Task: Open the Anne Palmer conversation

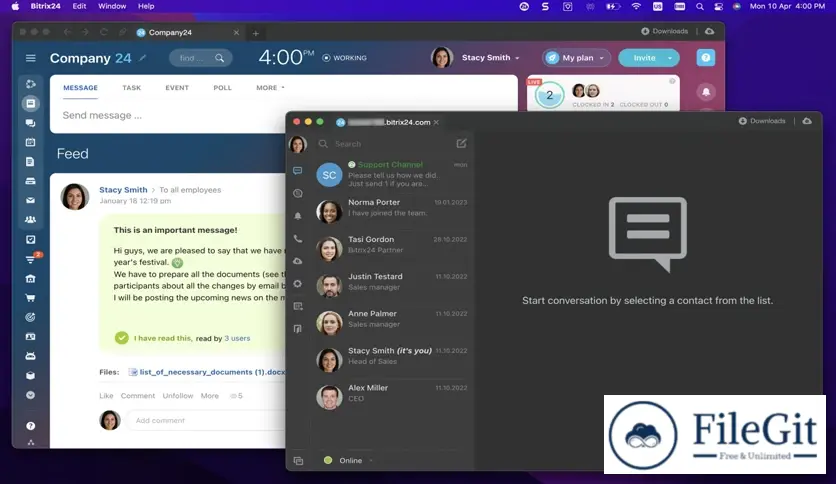Action: pyautogui.click(x=392, y=322)
